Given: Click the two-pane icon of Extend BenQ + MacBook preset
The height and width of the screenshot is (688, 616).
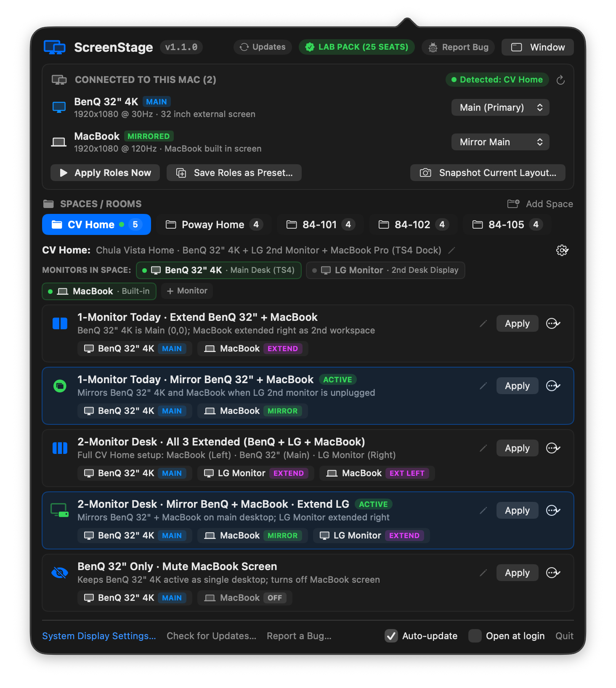Looking at the screenshot, I should pos(60,323).
